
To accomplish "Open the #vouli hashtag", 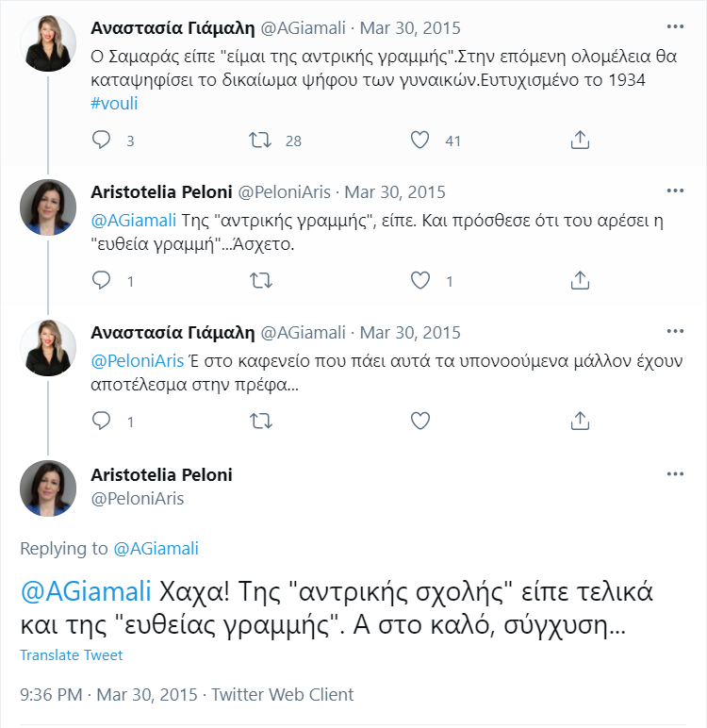I will coord(114,104).
